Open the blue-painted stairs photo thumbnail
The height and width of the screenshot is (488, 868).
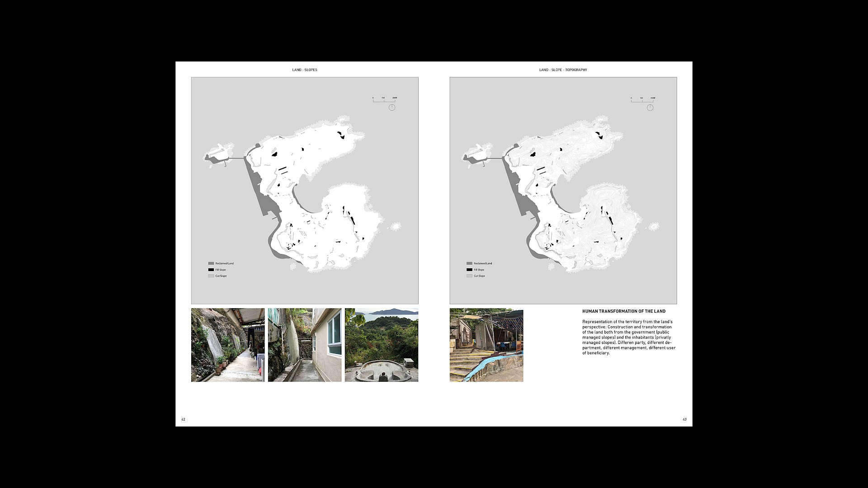point(486,345)
